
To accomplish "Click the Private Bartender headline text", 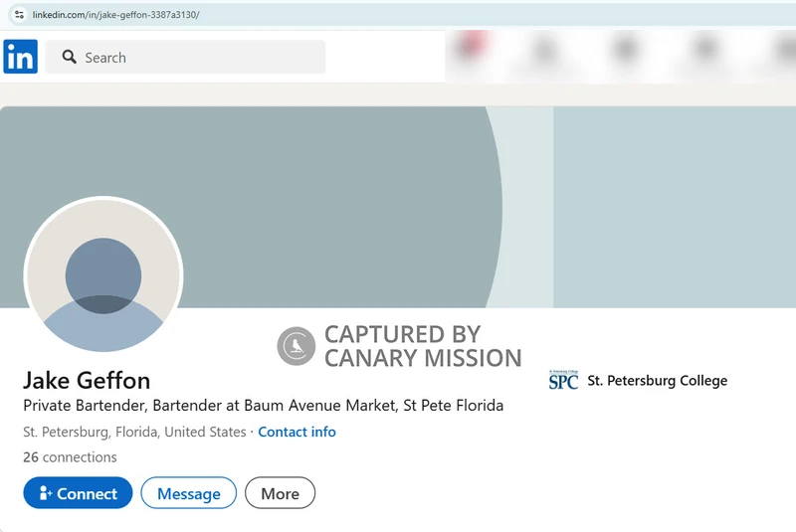I will coord(263,406).
